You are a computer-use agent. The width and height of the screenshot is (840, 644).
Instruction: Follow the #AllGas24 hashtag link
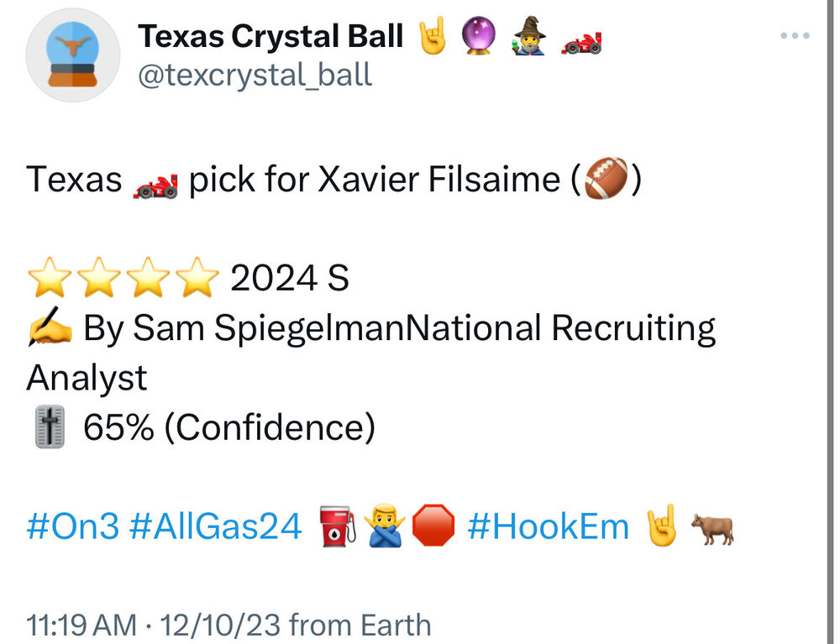click(x=216, y=527)
